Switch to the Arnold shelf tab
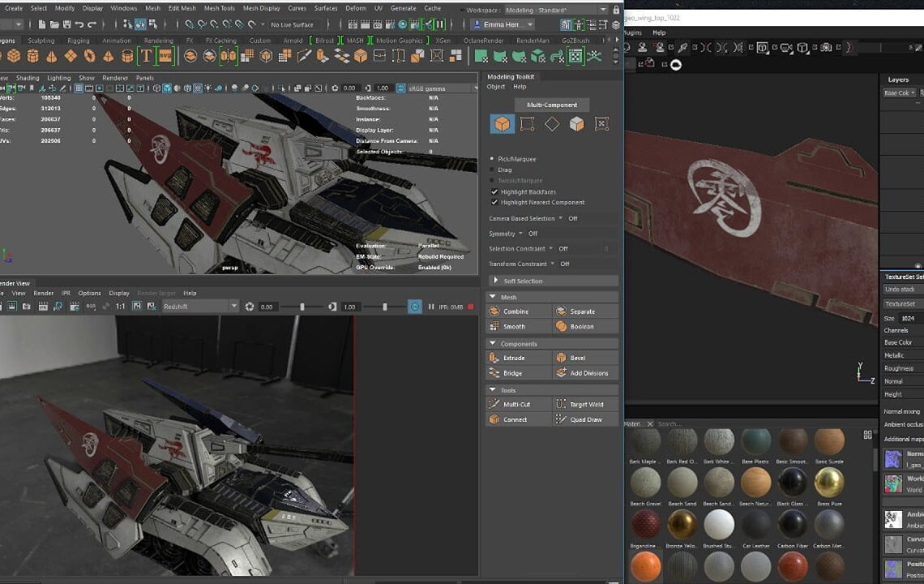Viewport: 924px width, 584px height. tap(293, 40)
